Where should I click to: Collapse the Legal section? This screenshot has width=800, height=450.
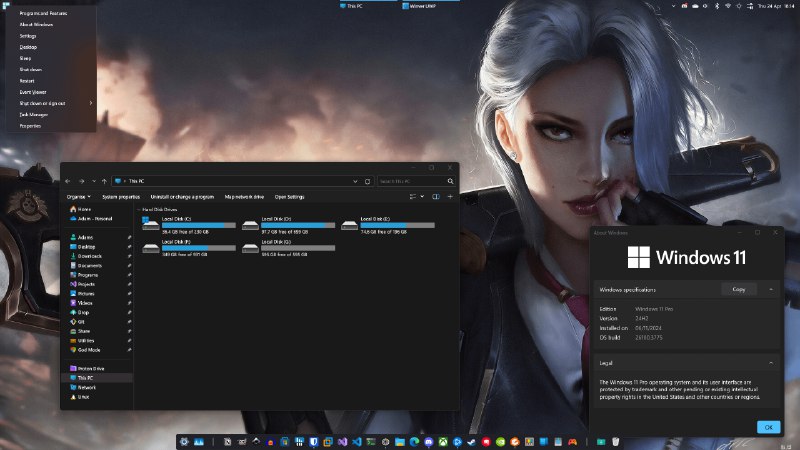click(771, 363)
